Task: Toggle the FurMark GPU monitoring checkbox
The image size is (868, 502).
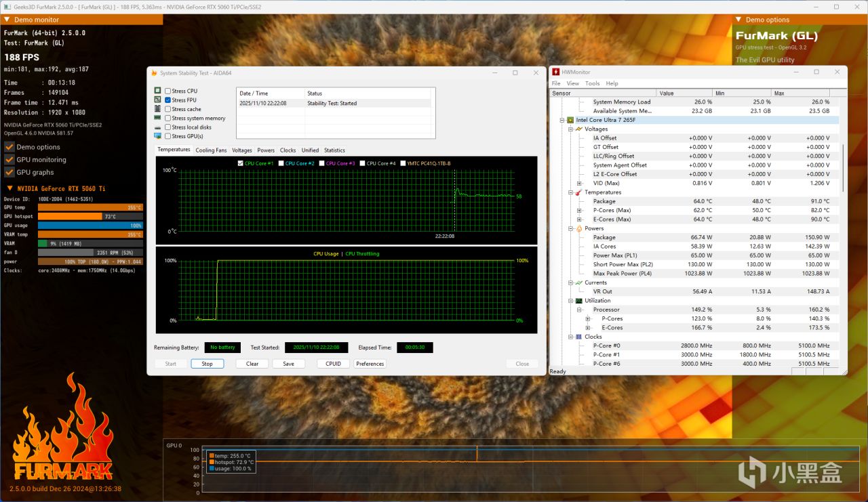Action: pyautogui.click(x=9, y=160)
